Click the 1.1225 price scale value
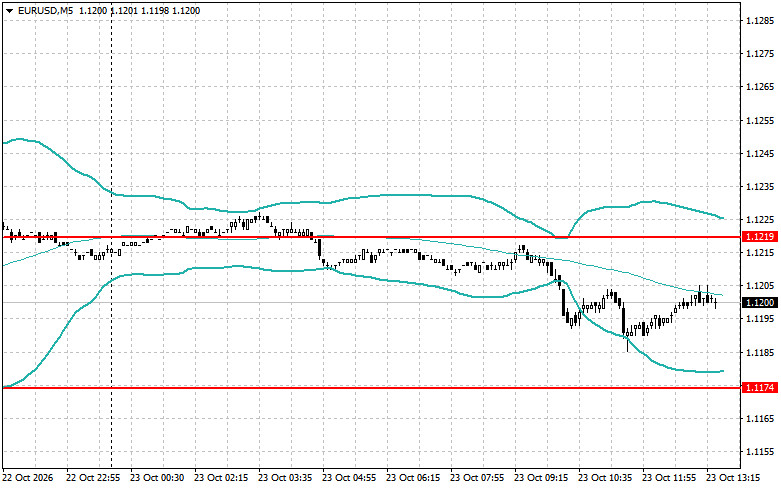Screen dimensions: 781x489 point(760,220)
